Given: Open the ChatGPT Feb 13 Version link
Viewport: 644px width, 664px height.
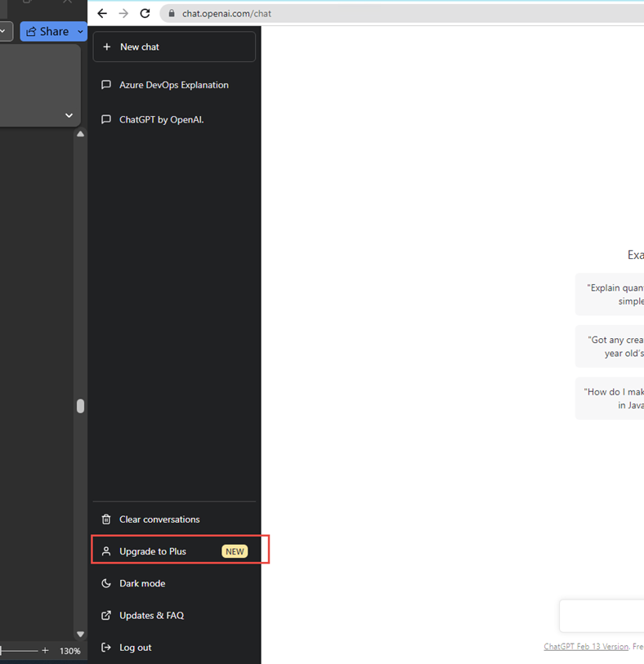Looking at the screenshot, I should [586, 647].
